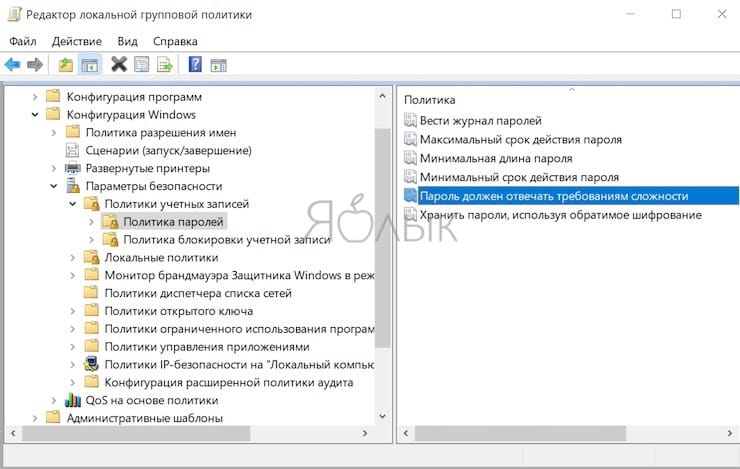Image resolution: width=740 pixels, height=469 pixels.
Task: Expand the Локальные политики node
Action: tap(73, 258)
